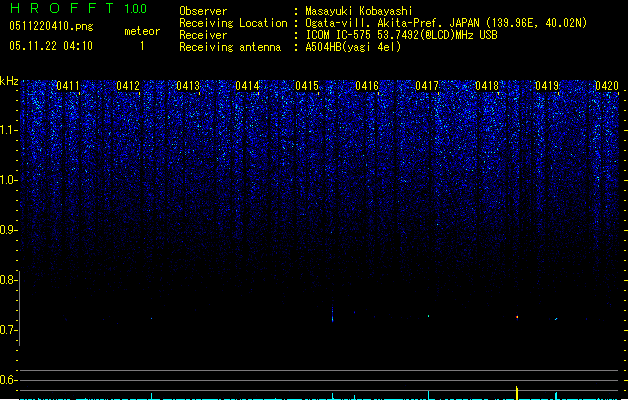Click the 0412 time marker
This screenshot has width=629, height=400.
click(128, 86)
